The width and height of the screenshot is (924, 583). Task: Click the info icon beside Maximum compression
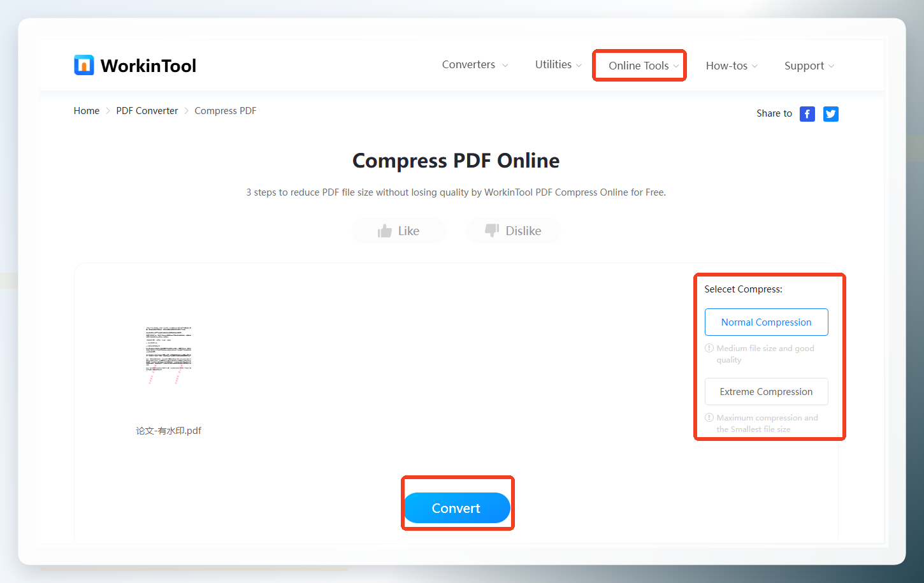(x=709, y=417)
